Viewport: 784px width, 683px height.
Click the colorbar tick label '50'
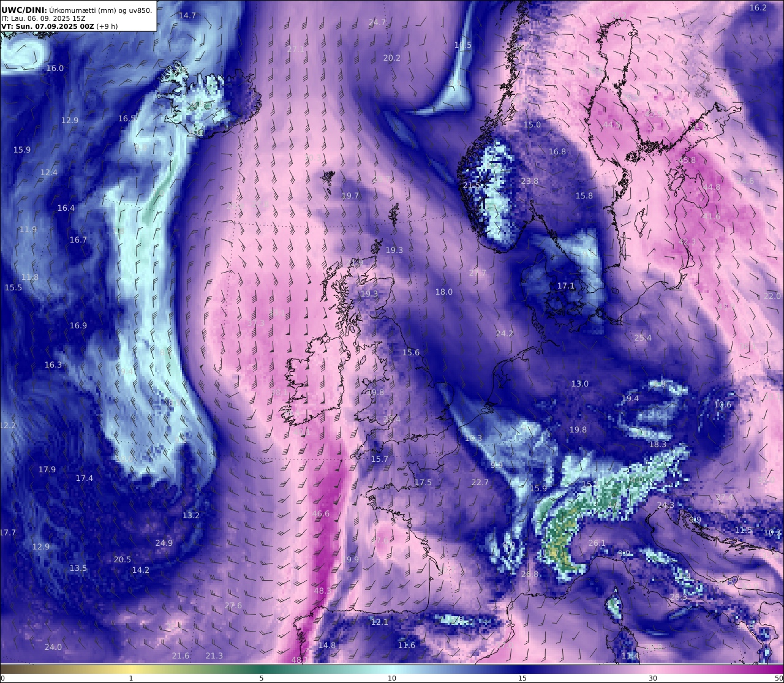click(778, 678)
